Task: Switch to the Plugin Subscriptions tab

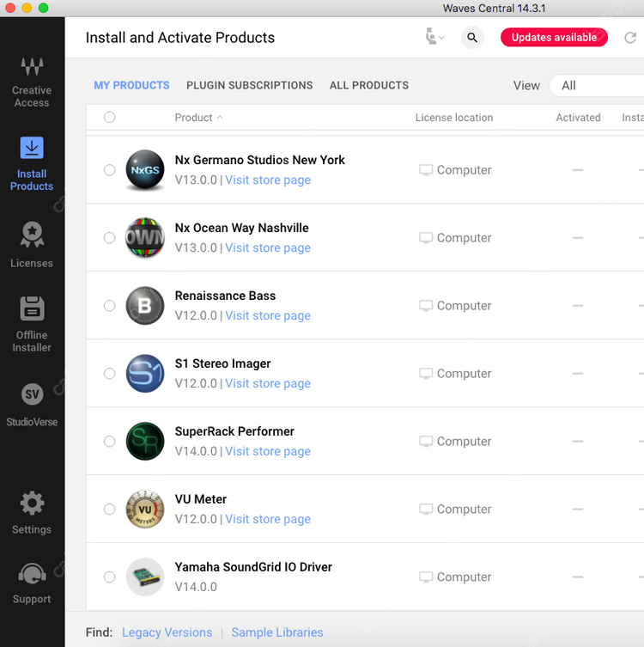Action: (x=249, y=86)
